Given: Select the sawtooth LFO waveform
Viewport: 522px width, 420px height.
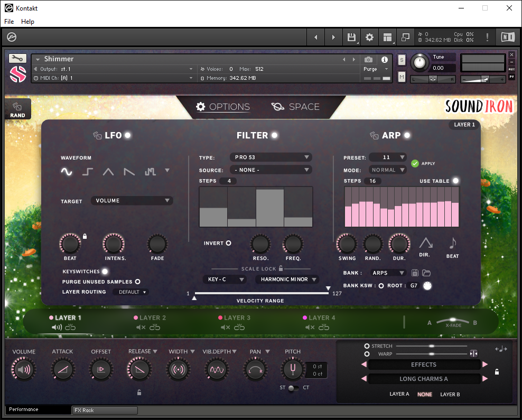Looking at the screenshot, I should (129, 172).
